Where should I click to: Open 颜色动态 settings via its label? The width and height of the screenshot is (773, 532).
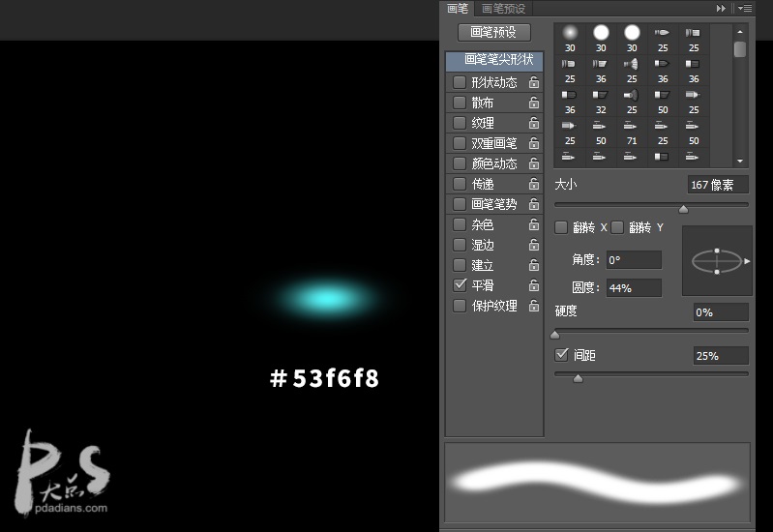click(x=494, y=163)
